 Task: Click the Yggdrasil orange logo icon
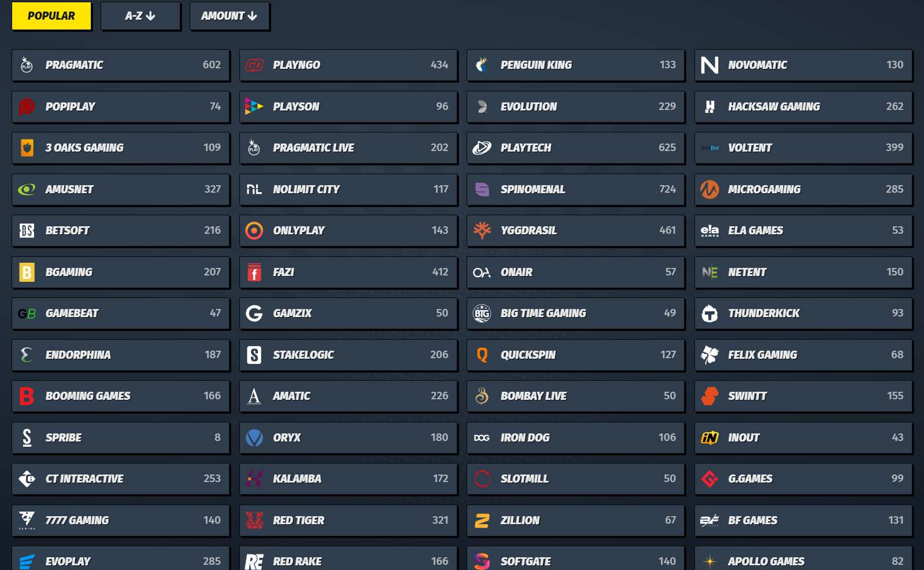click(482, 230)
